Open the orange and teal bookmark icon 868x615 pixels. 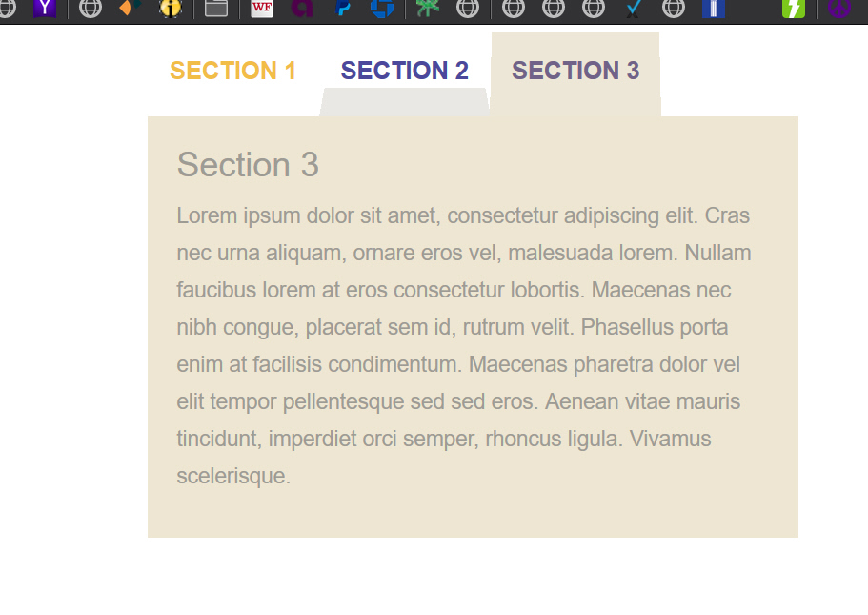click(131, 9)
